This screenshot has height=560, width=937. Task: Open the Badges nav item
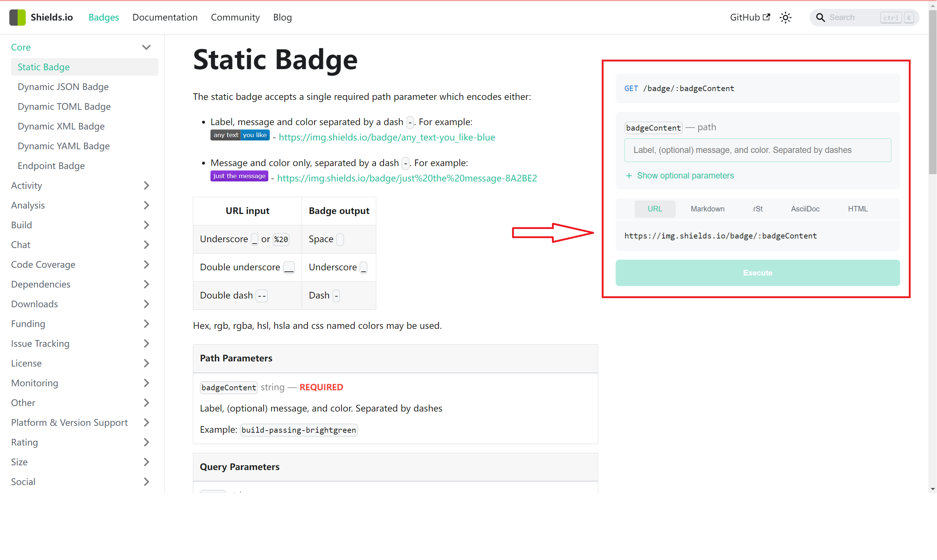click(x=104, y=17)
